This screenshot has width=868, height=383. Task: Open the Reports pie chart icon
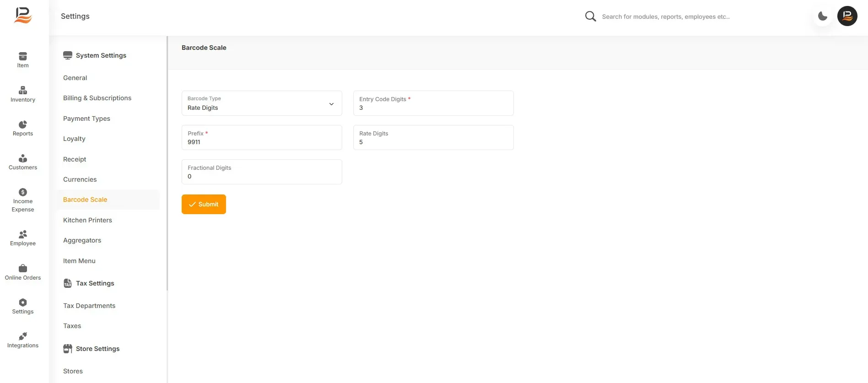point(23,124)
